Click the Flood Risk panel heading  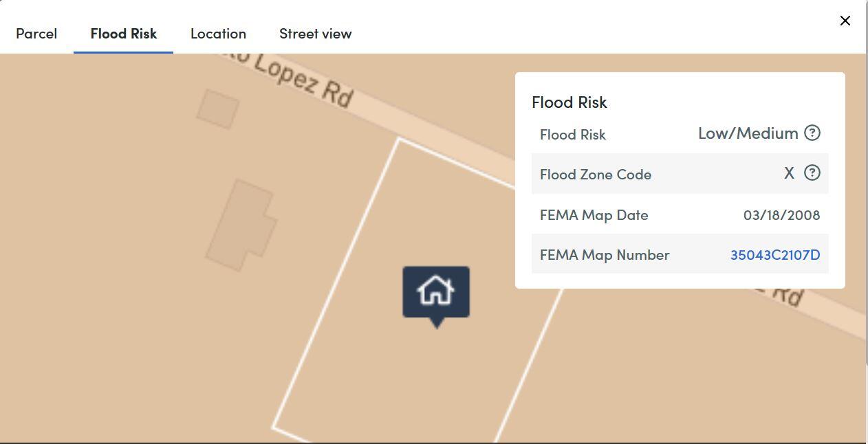[569, 102]
